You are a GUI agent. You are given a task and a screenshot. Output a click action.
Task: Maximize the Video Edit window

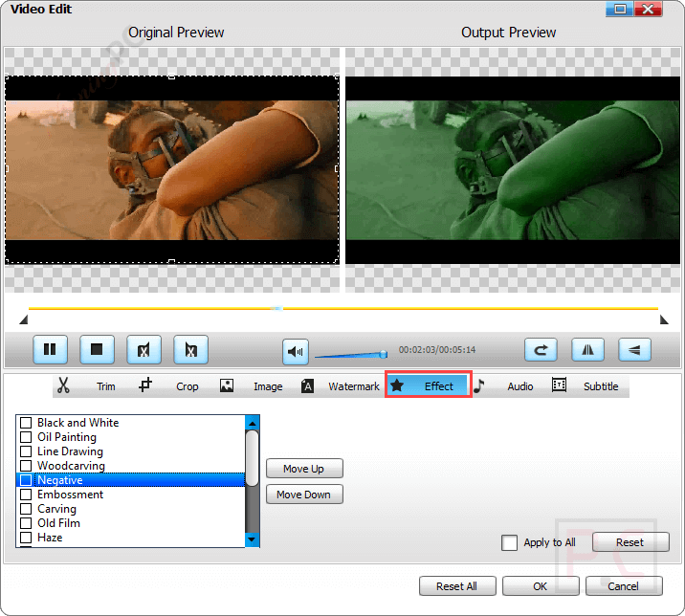tap(620, 10)
